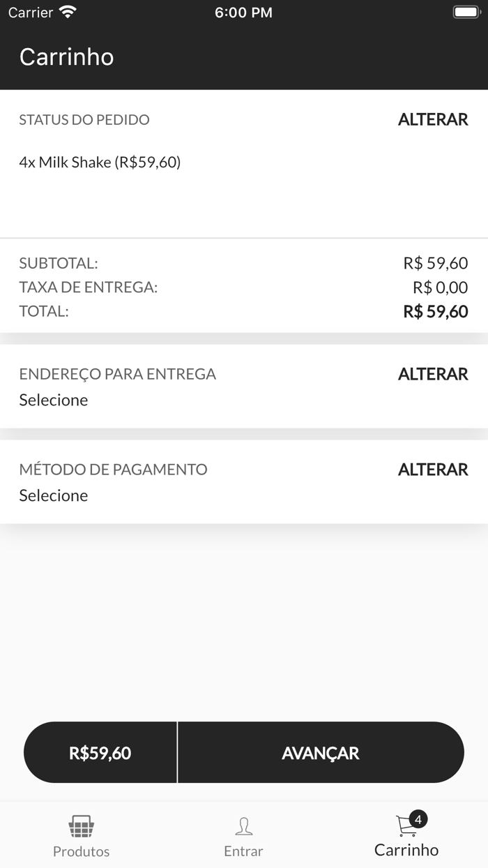Tap the cart badge showing 4 items
The width and height of the screenshot is (488, 868).
(x=417, y=821)
